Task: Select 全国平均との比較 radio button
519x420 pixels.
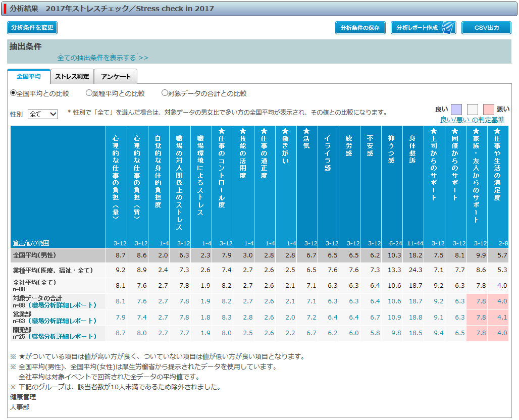Action: (13, 93)
